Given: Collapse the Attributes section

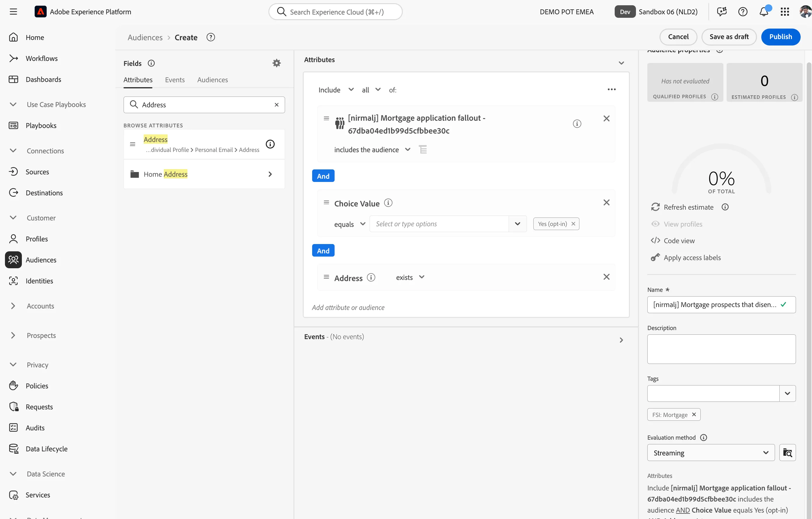Looking at the screenshot, I should [x=621, y=63].
